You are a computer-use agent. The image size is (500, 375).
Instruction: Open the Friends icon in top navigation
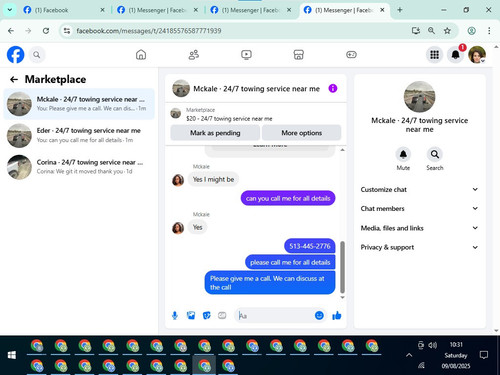point(194,54)
